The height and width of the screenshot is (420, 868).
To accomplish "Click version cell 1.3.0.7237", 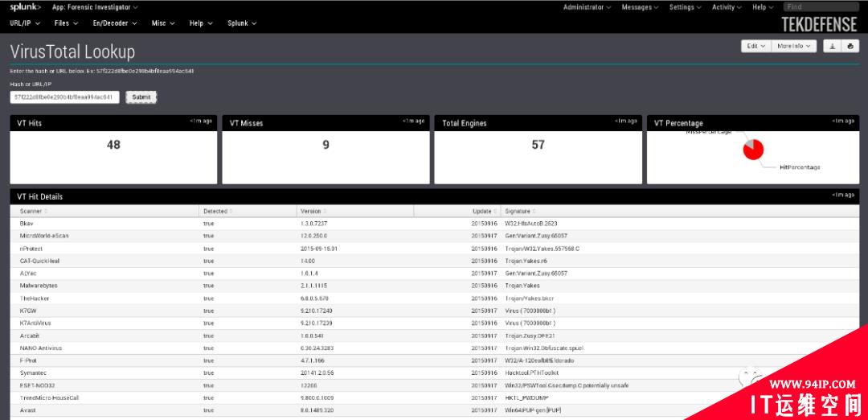I will [314, 224].
